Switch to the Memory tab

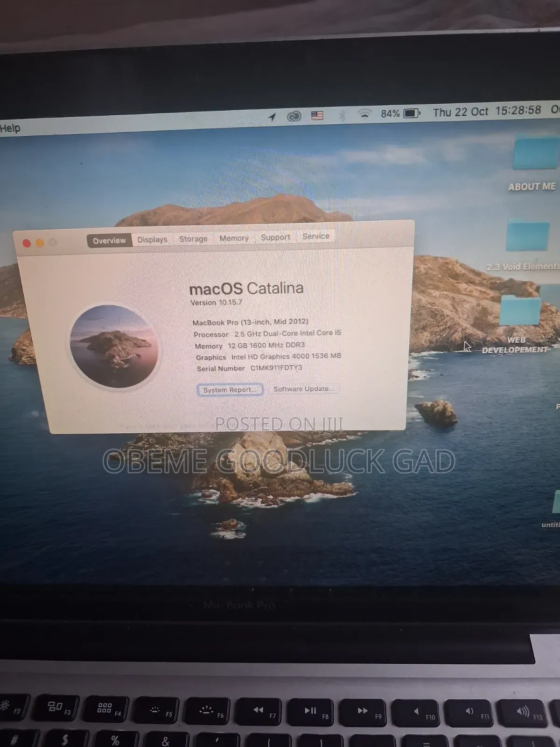[x=234, y=238]
